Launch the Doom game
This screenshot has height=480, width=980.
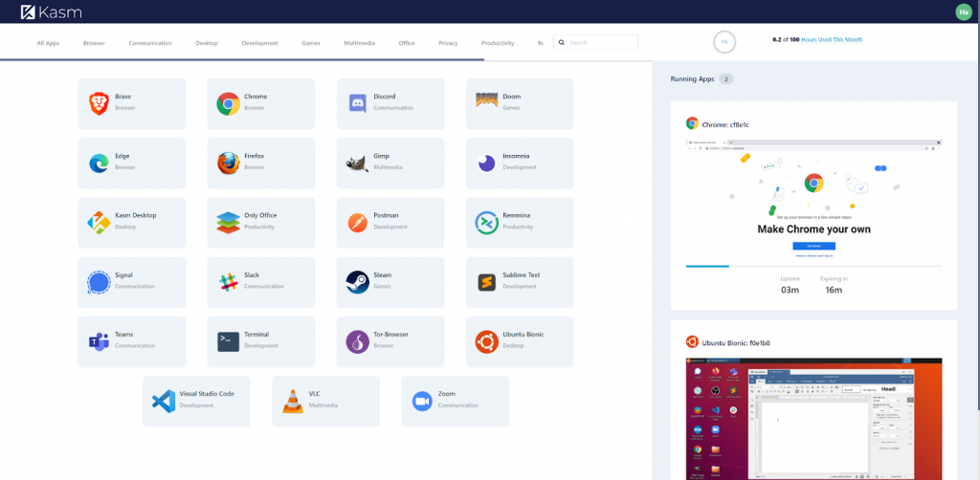point(520,103)
